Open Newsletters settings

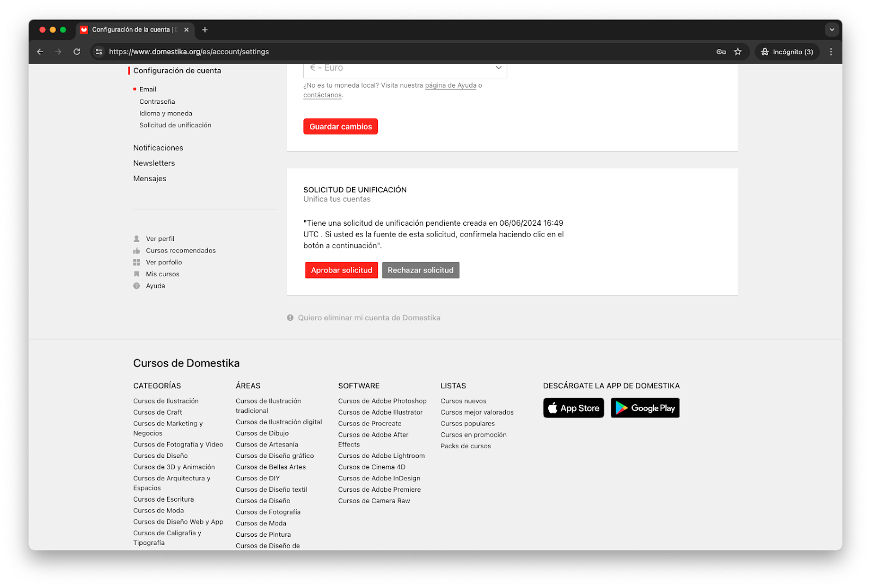(154, 163)
